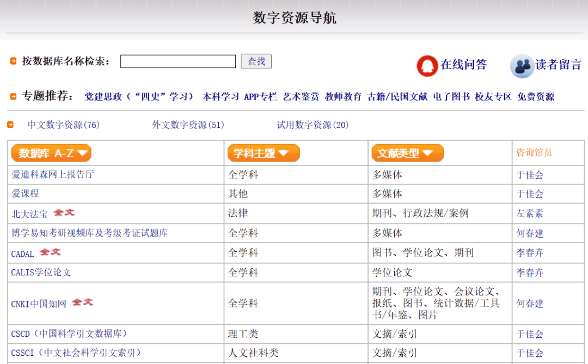Click 其他 subject in 爱课程 row
The image size is (588, 364).
click(x=238, y=194)
